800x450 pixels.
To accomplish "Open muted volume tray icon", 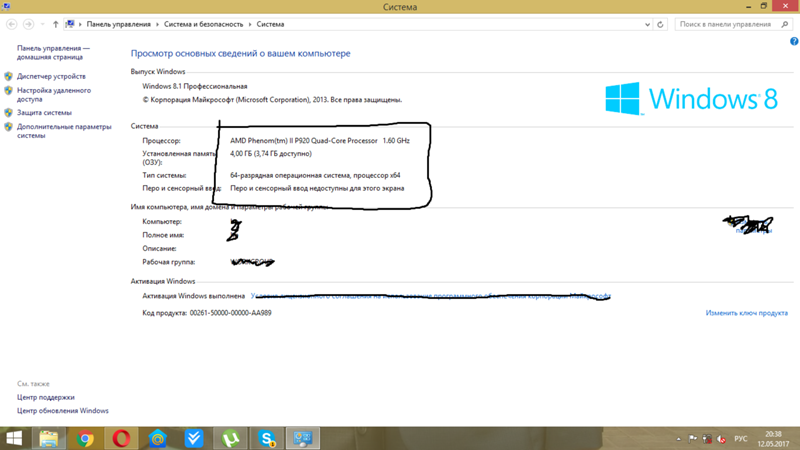I will click(721, 439).
